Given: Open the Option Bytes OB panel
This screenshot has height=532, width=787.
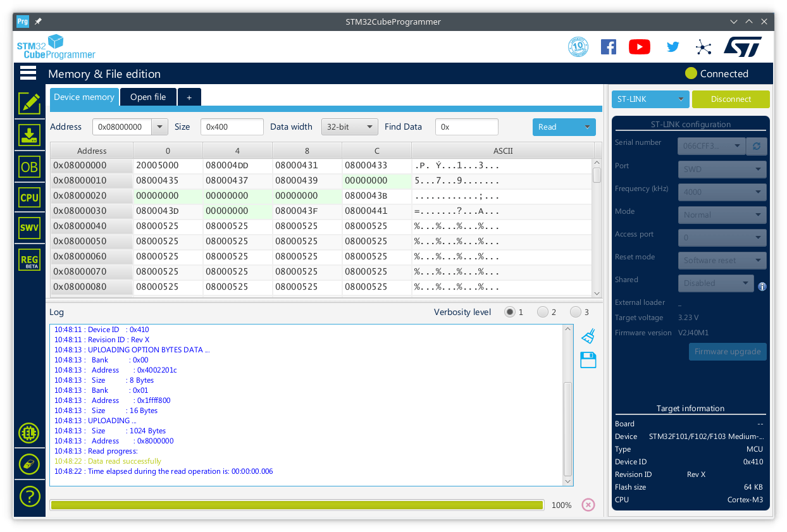Looking at the screenshot, I should (x=30, y=166).
